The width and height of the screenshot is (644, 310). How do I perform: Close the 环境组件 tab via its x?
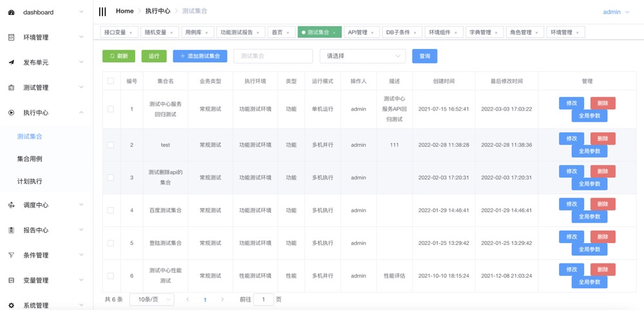(x=456, y=32)
